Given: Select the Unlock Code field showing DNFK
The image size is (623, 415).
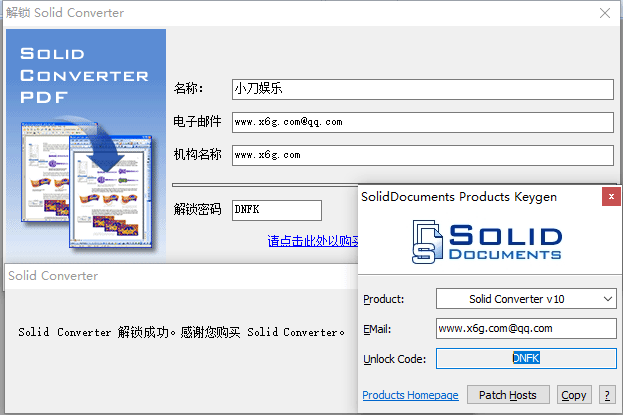Looking at the screenshot, I should [x=526, y=358].
